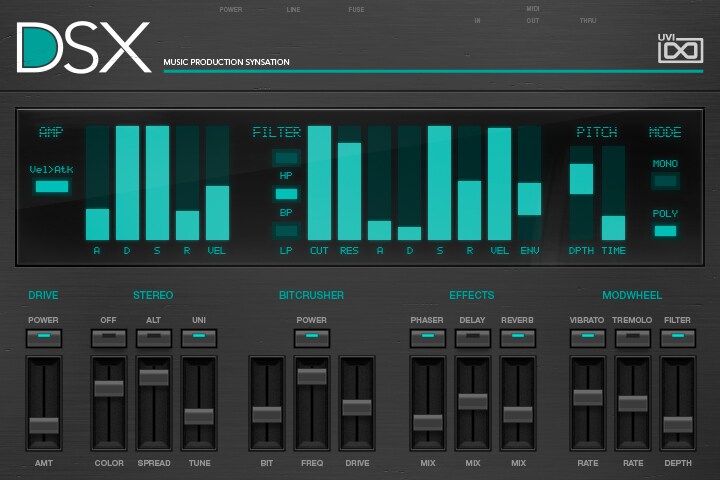Select the HP filter type button
The image size is (720, 480).
click(x=286, y=158)
